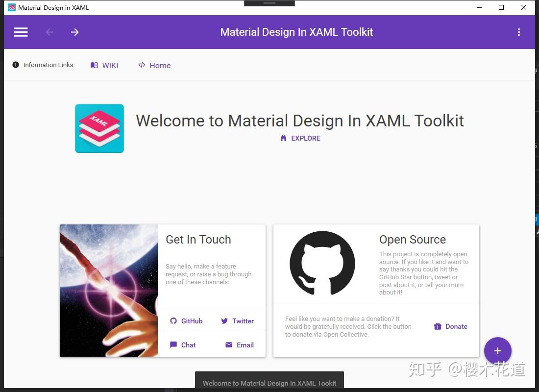Image resolution: width=539 pixels, height=392 pixels.
Task: Open the overflow three-dot menu
Action: (x=519, y=32)
